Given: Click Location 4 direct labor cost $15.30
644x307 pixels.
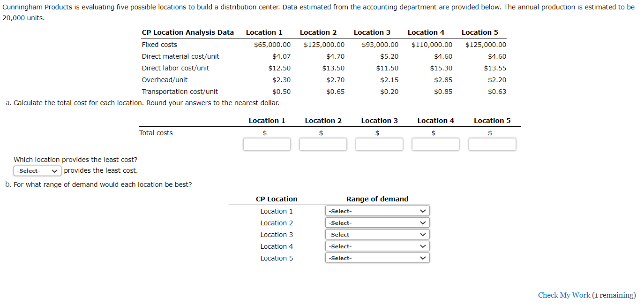Looking at the screenshot, I should pos(441,68).
